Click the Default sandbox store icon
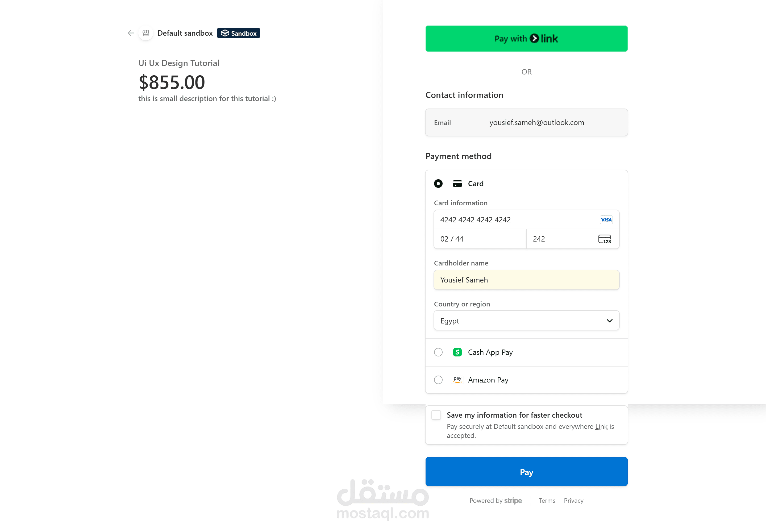766x532 pixels. click(x=146, y=33)
